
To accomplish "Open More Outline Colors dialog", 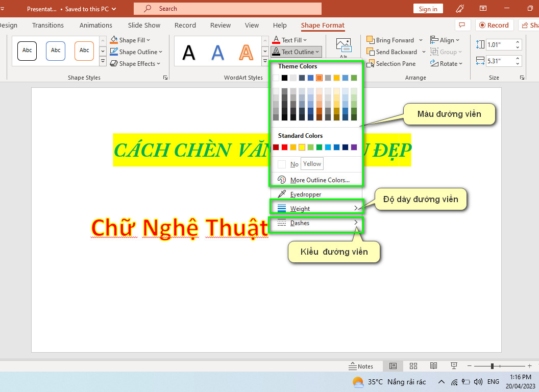I will [x=316, y=180].
